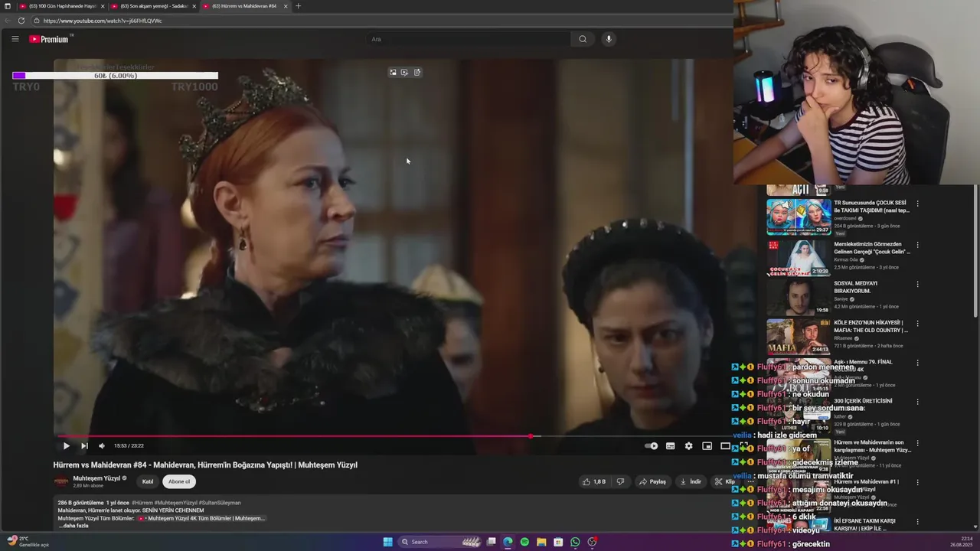Open Microsoft Edge from the taskbar

(508, 542)
